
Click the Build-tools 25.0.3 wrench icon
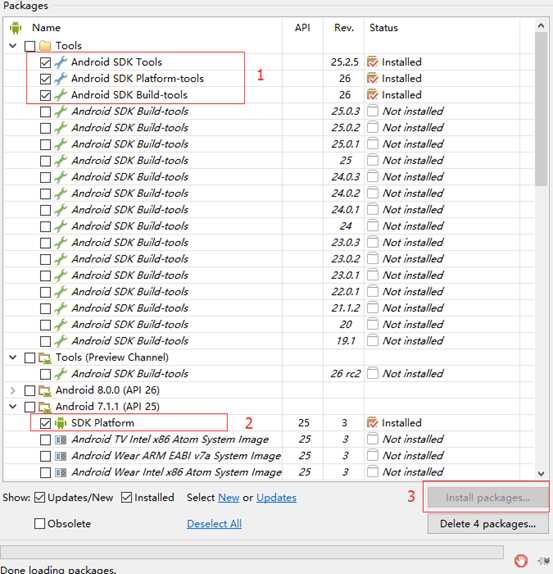[x=60, y=111]
